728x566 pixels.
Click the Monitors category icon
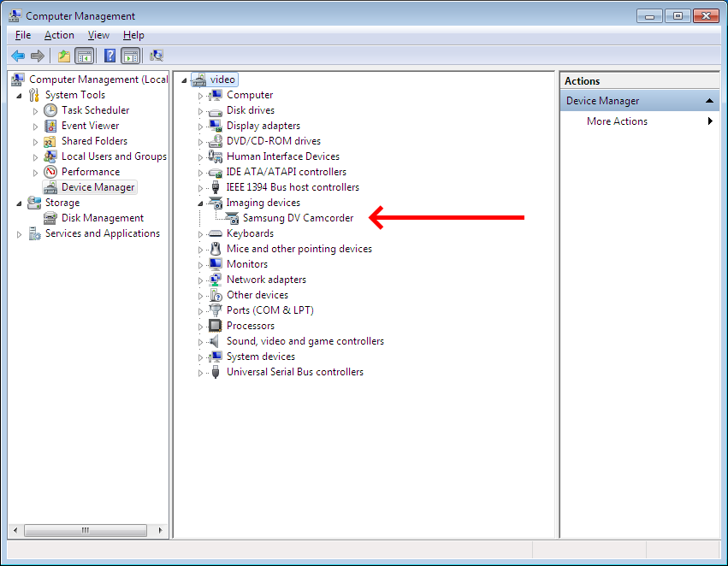[x=216, y=264]
